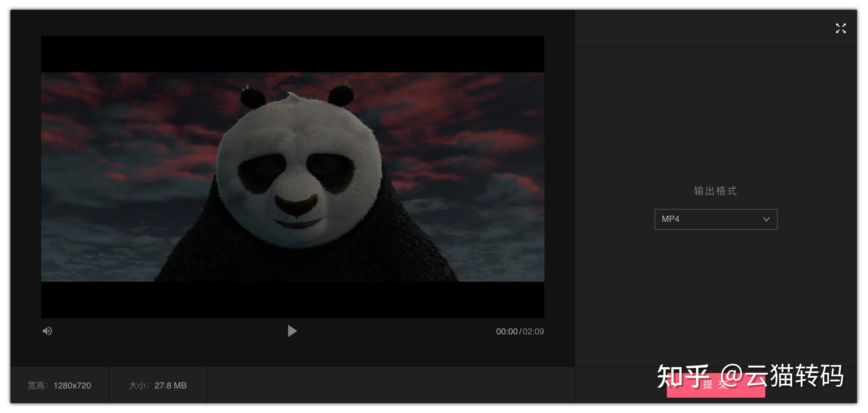The width and height of the screenshot is (868, 413).
Task: Click the 1280x720 dimensions value
Action: (72, 385)
